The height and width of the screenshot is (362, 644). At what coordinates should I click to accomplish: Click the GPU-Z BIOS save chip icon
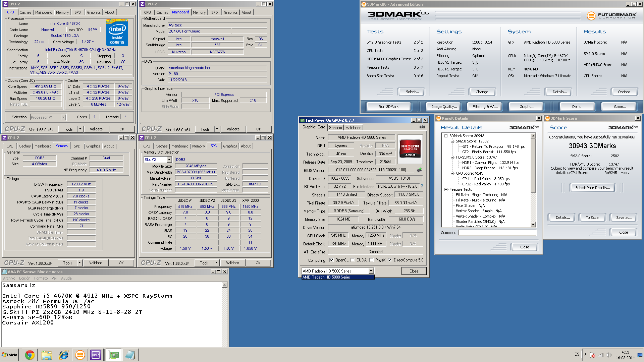point(419,170)
